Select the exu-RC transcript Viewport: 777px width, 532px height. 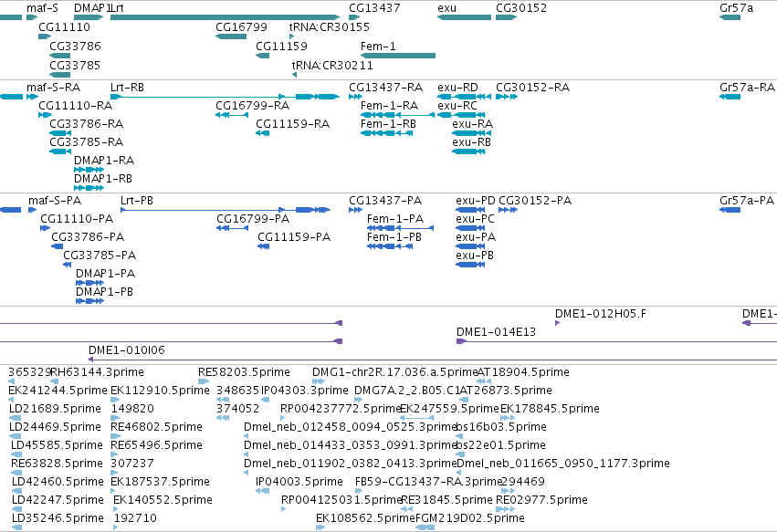coord(461,115)
